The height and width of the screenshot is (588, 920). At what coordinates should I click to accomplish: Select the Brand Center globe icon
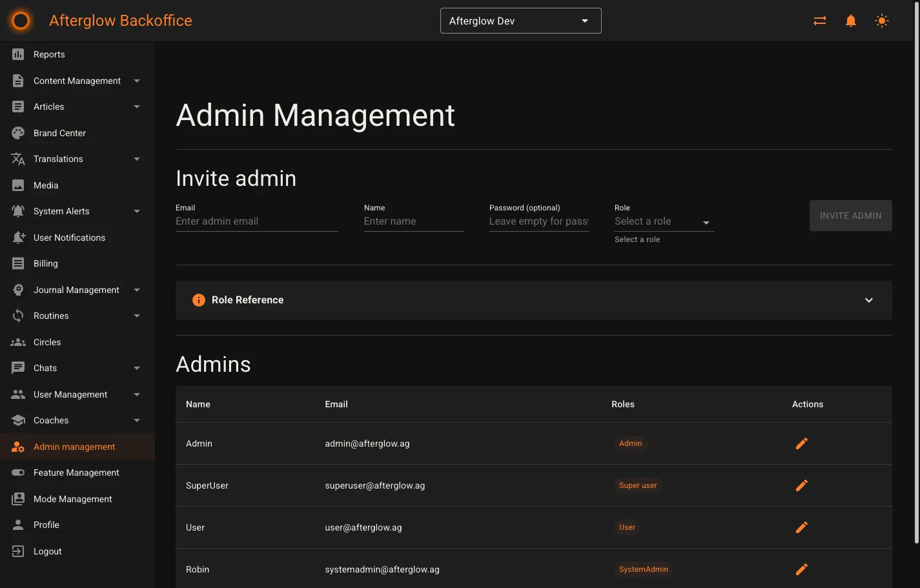point(17,132)
